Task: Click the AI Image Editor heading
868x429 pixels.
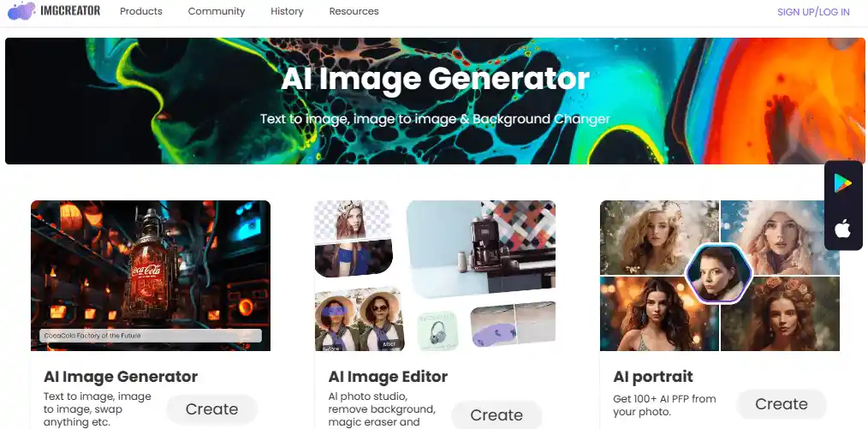Action: pos(388,377)
